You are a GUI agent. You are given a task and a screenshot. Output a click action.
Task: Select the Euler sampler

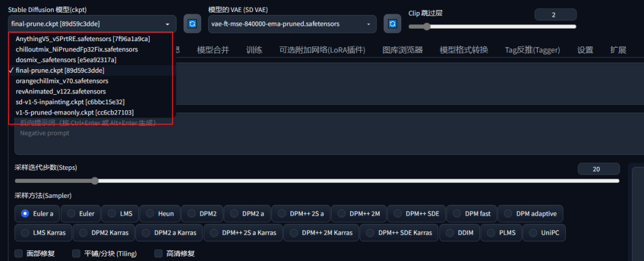(80, 213)
